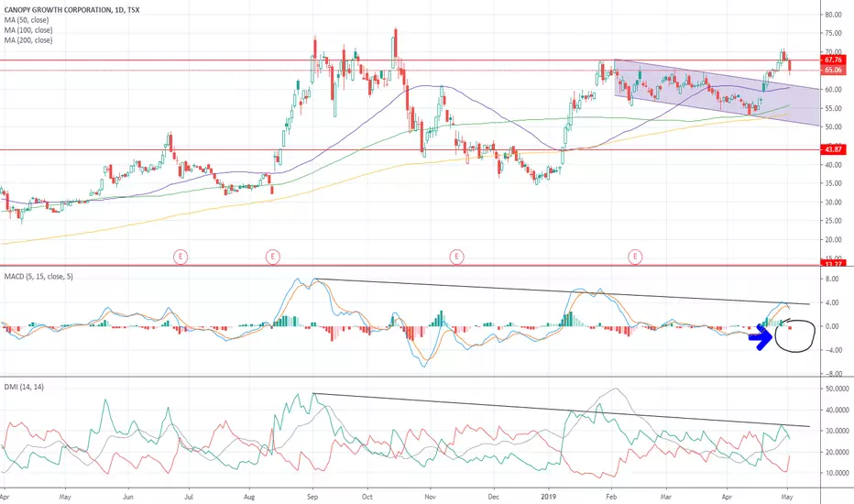Click the 10.0000 value on DMI scale
The image size is (854, 504).
pyautogui.click(x=838, y=473)
